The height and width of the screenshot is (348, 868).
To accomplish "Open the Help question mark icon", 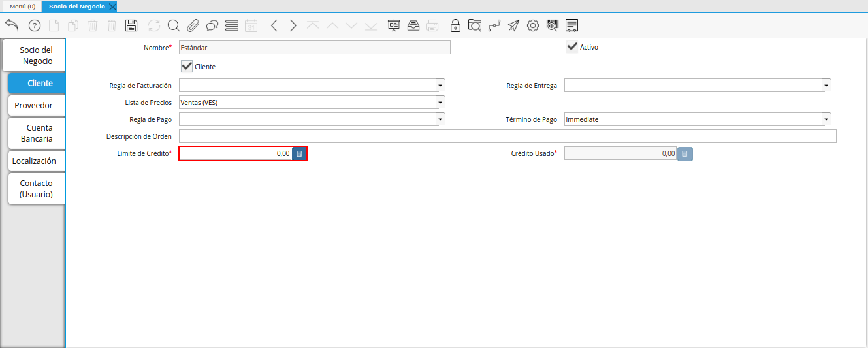I will tap(35, 25).
